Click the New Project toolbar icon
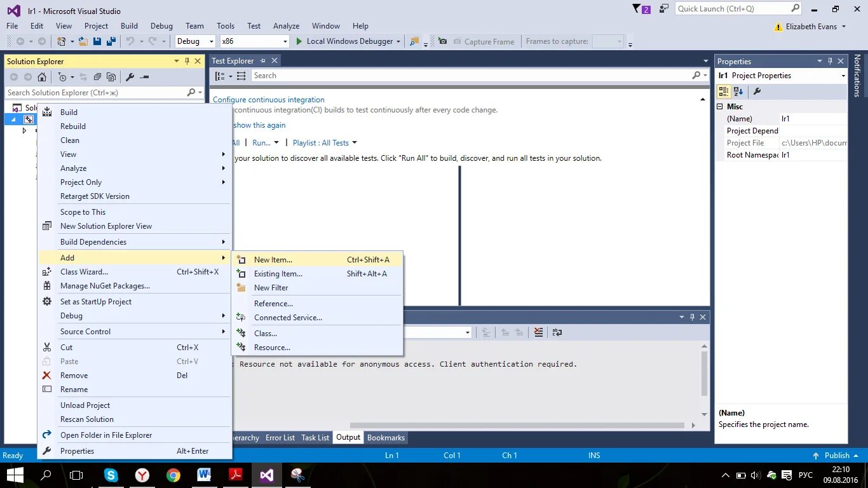 point(62,41)
